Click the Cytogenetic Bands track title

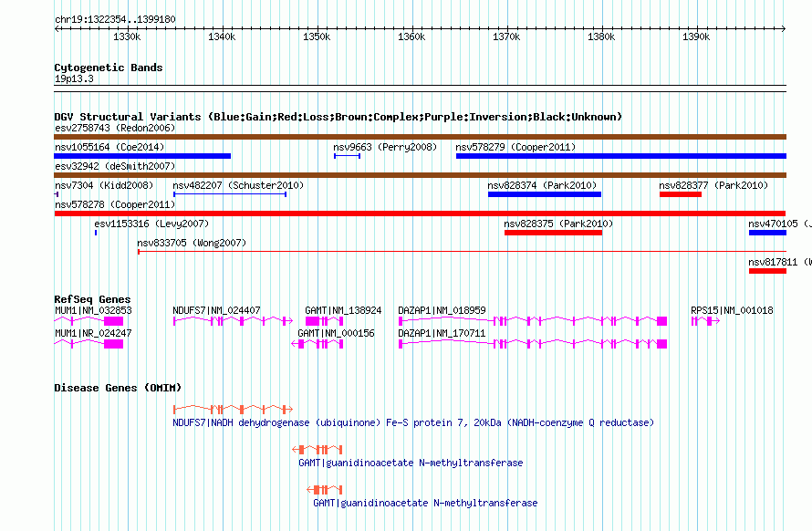(109, 68)
